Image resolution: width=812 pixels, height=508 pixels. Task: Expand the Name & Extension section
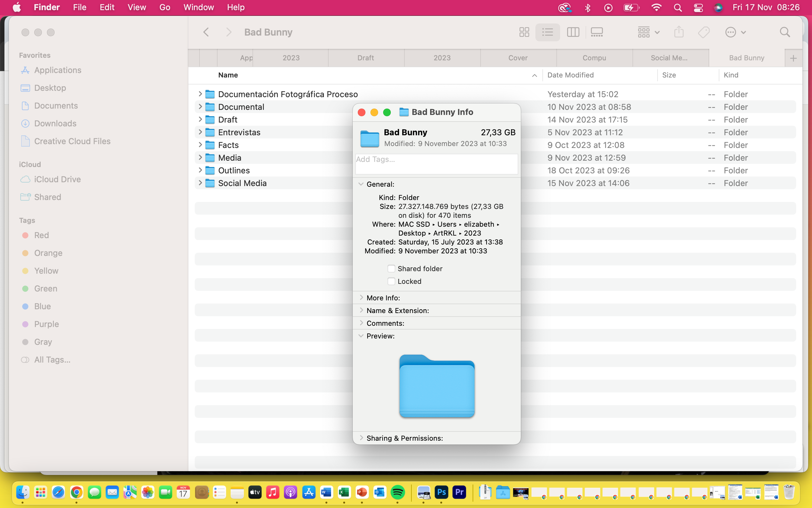click(361, 310)
